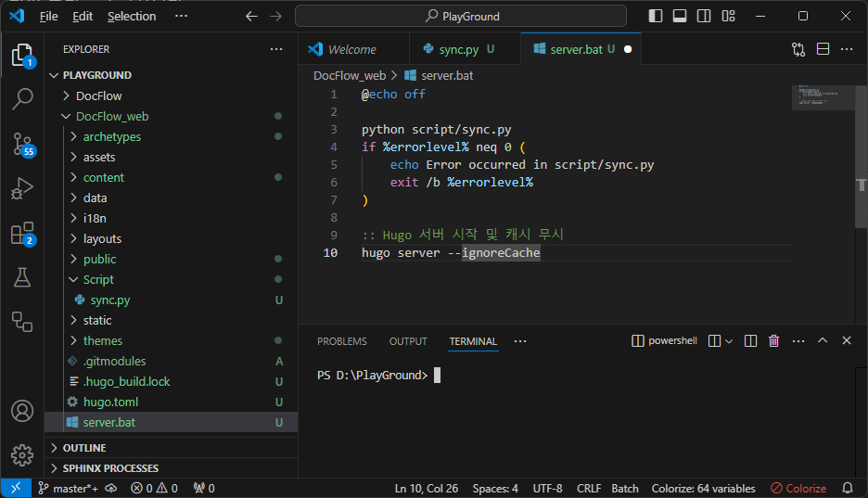This screenshot has width=868, height=498.
Task: Click the errors and warnings count
Action: [154, 488]
